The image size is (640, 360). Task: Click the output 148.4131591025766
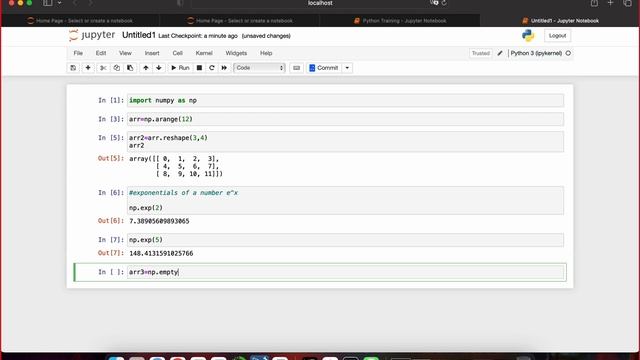(161, 253)
